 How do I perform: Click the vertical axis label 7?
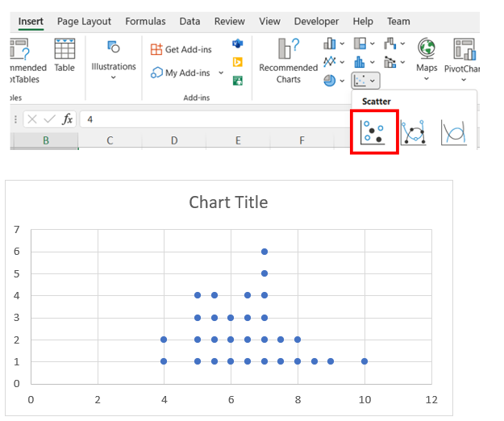point(17,230)
